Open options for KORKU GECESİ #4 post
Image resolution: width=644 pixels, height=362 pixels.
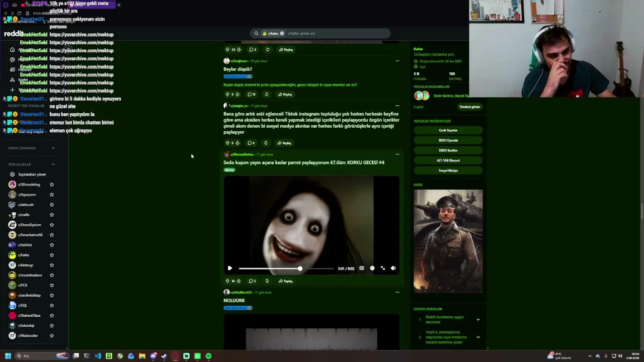click(x=397, y=154)
